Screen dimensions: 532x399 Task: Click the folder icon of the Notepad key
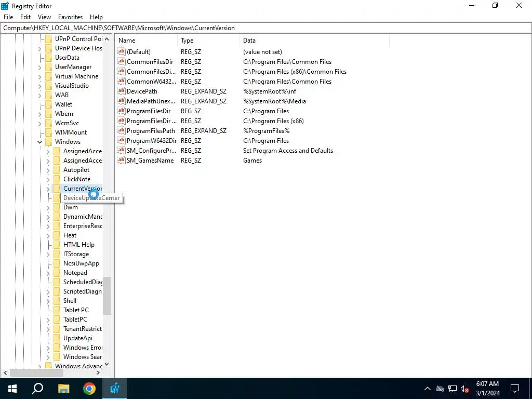[x=57, y=273]
